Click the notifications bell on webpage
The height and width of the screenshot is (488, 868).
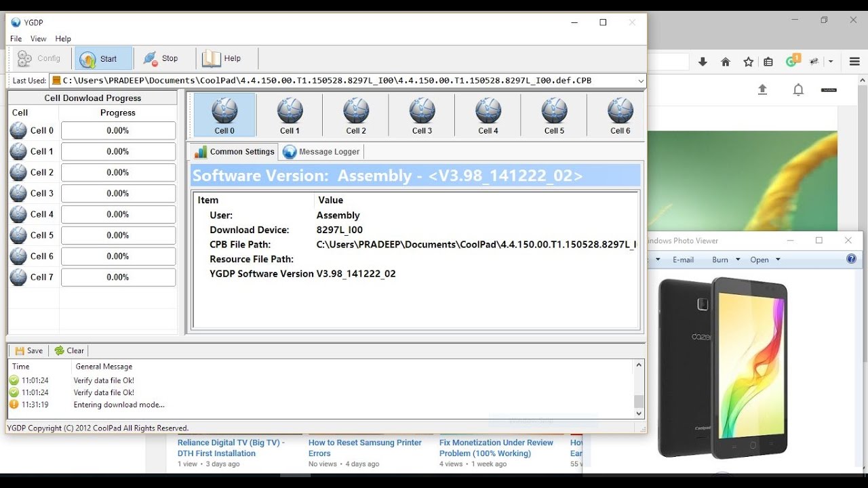pos(798,89)
